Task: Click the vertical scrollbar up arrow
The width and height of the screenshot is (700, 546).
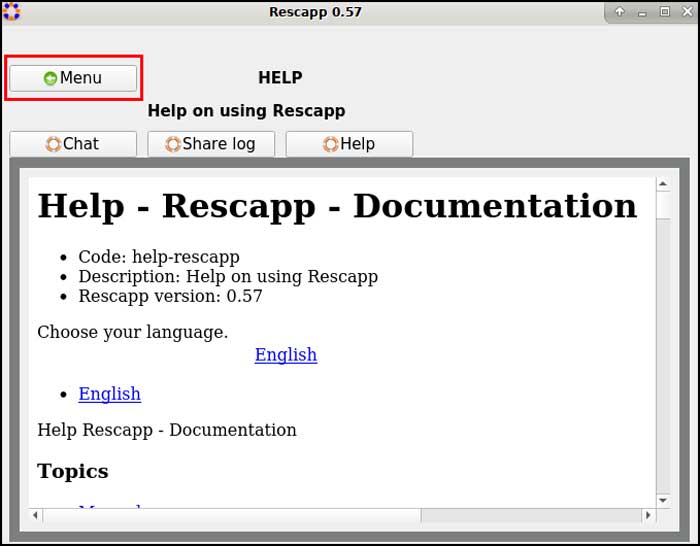Action: pos(662,185)
